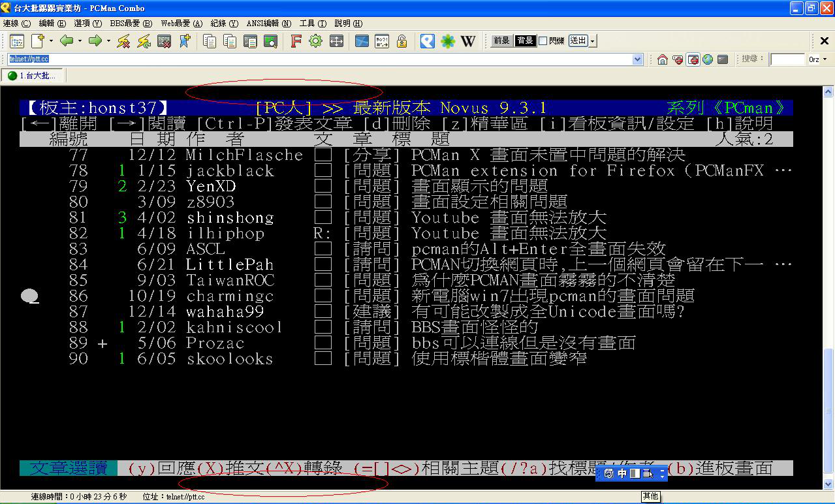Click the 搜尋 search input field
Viewport: 835px width, 504px height.
click(x=787, y=59)
